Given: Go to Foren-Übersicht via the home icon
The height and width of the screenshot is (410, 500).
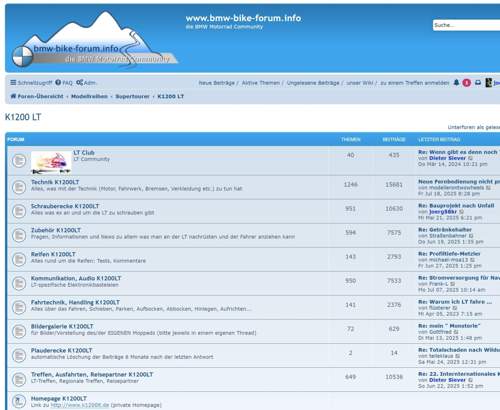Looking at the screenshot, I should (37, 96).
